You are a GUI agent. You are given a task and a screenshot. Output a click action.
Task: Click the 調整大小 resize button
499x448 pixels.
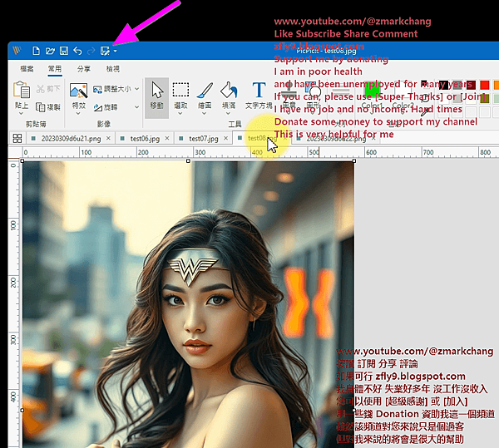[x=112, y=89]
